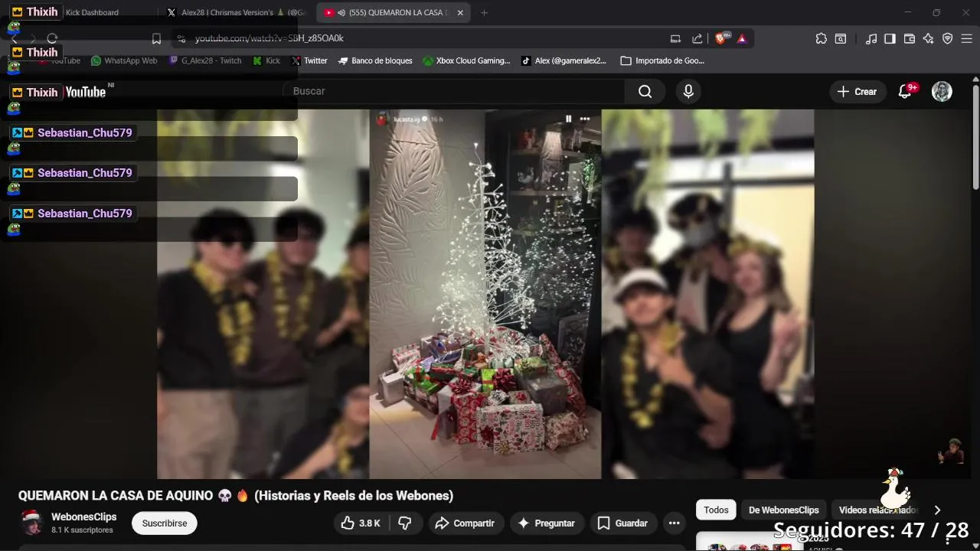Open the Brave VPN shield icon
Screen dimensions: 980x551
(x=948, y=38)
